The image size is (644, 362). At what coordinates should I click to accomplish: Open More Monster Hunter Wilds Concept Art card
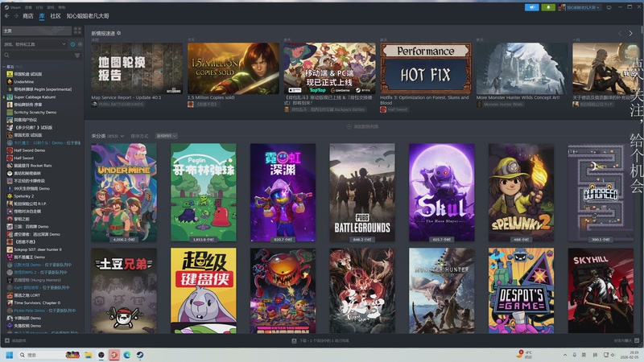pyautogui.click(x=522, y=68)
